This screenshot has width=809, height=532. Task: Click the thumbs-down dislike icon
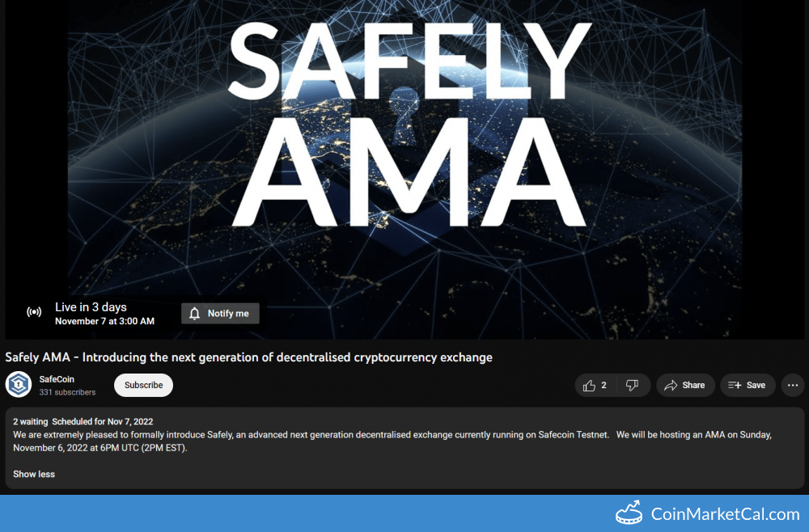(x=632, y=385)
